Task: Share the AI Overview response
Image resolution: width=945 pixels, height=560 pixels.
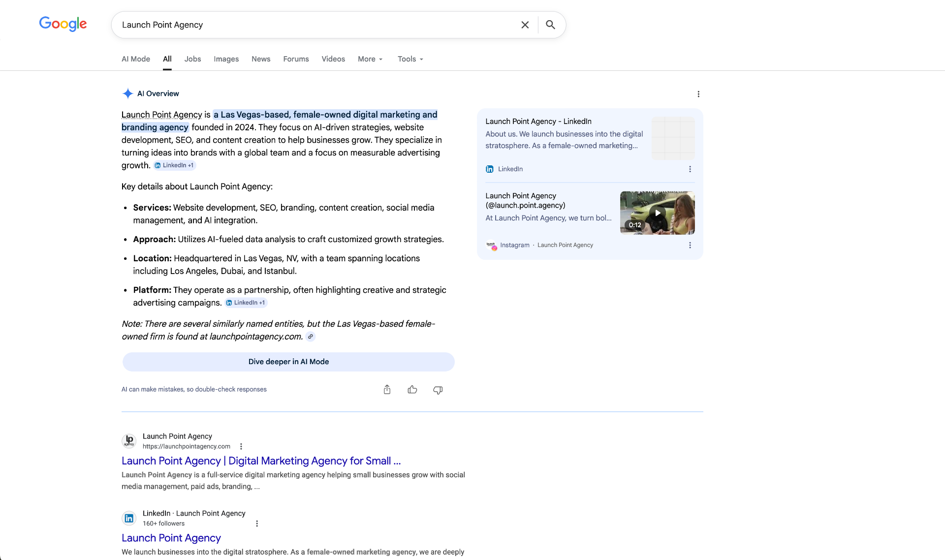Action: click(387, 390)
